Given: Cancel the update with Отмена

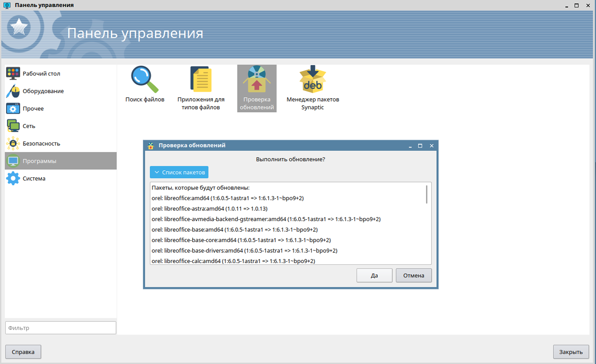Looking at the screenshot, I should [414, 275].
